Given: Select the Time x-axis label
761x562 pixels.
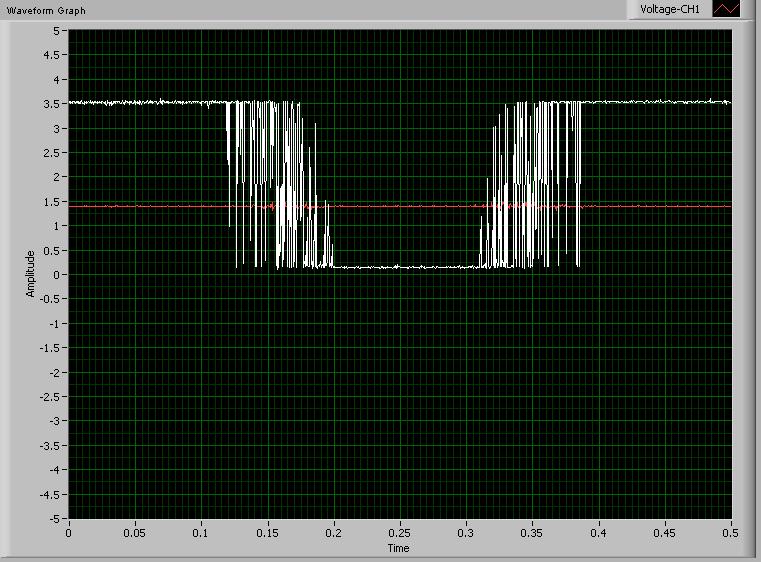Looking at the screenshot, I should (399, 548).
